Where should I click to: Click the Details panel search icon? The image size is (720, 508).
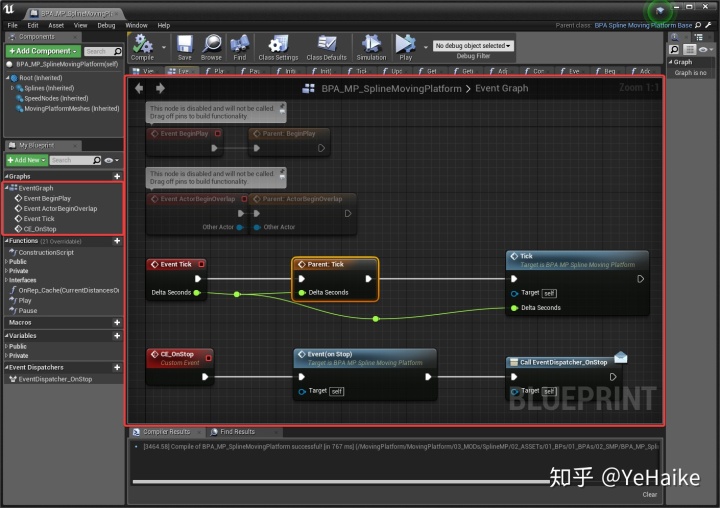pos(674,49)
